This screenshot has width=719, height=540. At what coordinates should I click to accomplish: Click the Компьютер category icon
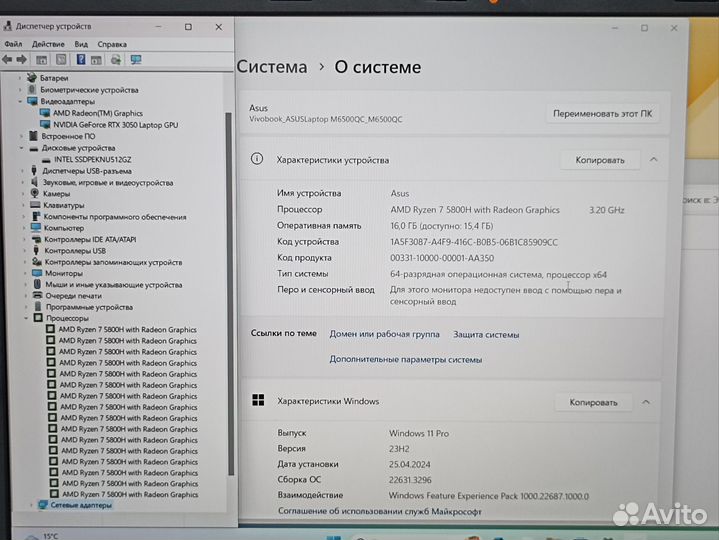click(x=36, y=227)
